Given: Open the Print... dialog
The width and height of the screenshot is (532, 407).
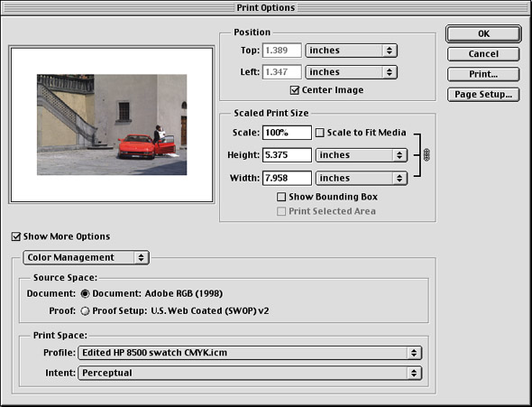Looking at the screenshot, I should click(483, 74).
